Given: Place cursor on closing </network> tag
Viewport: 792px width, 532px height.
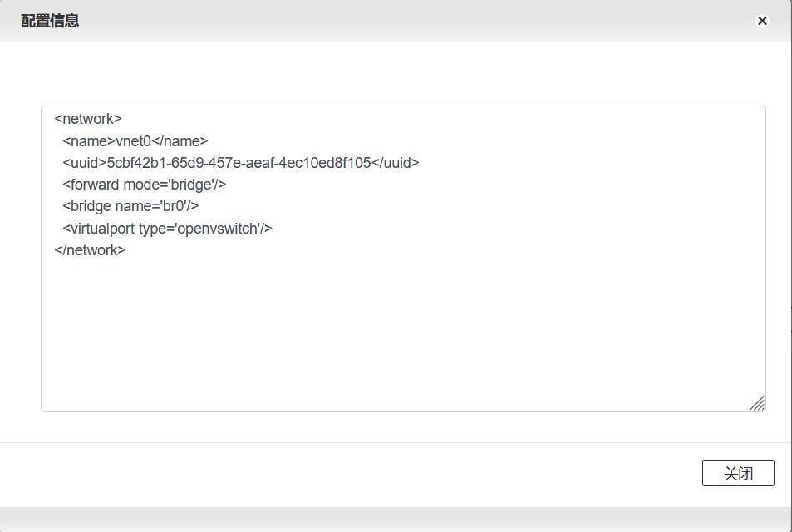Looking at the screenshot, I should (x=90, y=249).
